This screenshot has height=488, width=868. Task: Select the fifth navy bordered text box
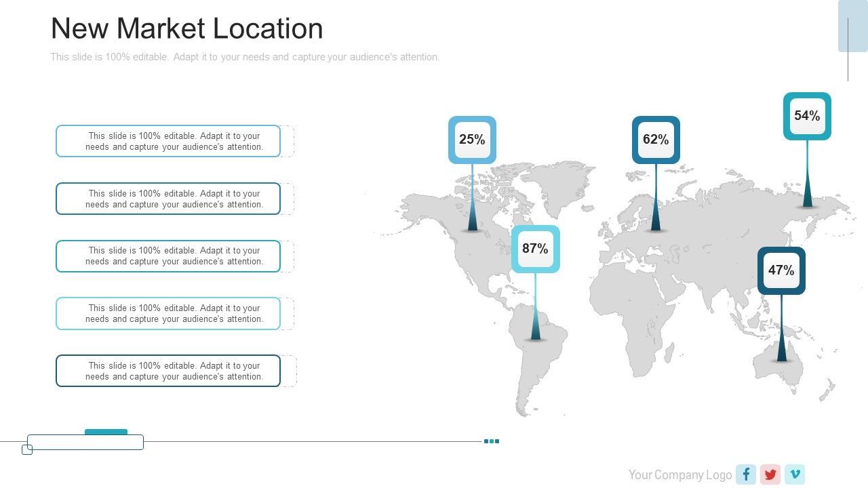click(168, 371)
